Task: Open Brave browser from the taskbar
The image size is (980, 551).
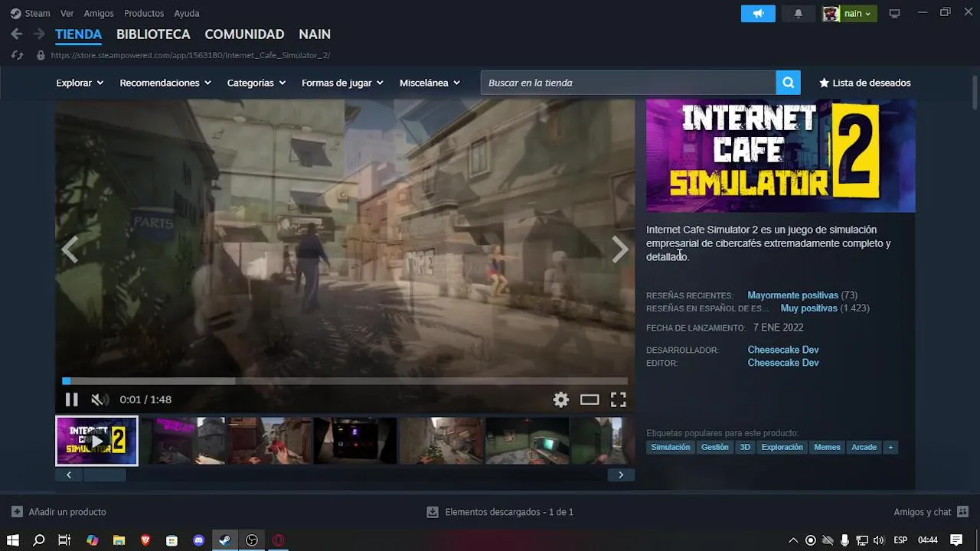Action: coord(145,540)
